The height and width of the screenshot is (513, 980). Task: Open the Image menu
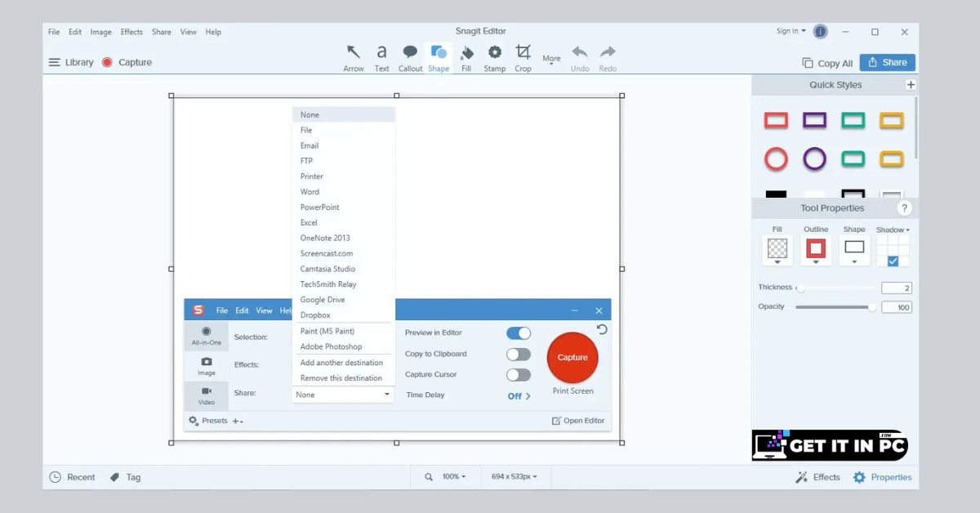click(x=101, y=32)
